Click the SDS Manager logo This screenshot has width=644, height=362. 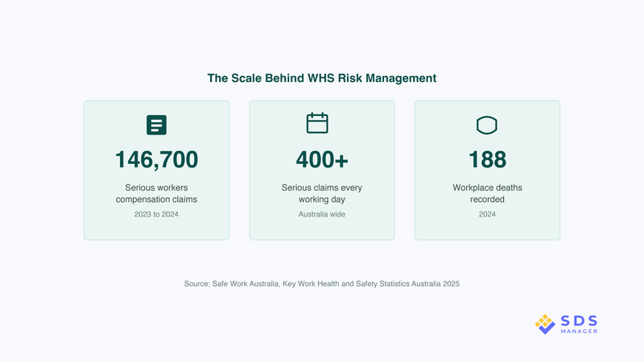pos(567,324)
